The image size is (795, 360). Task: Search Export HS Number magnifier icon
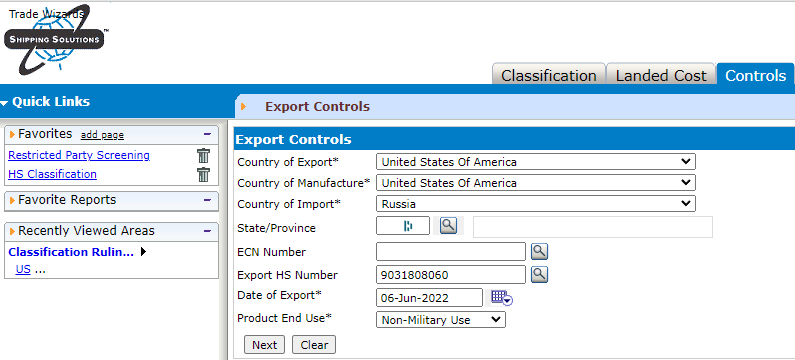539,274
